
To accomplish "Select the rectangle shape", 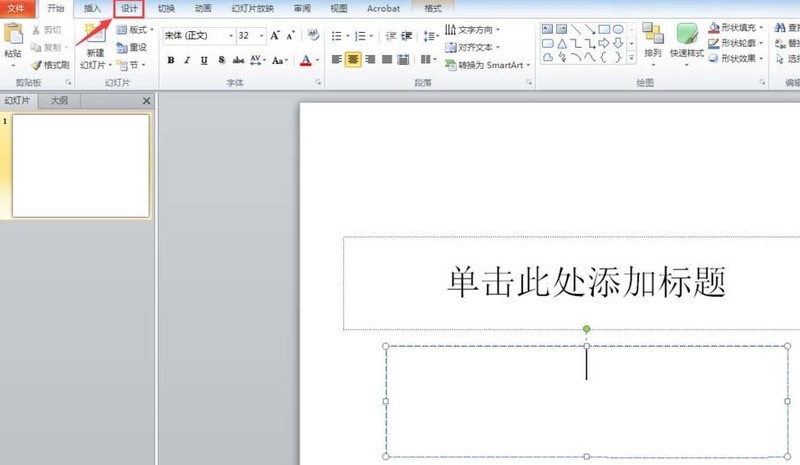I will click(604, 29).
